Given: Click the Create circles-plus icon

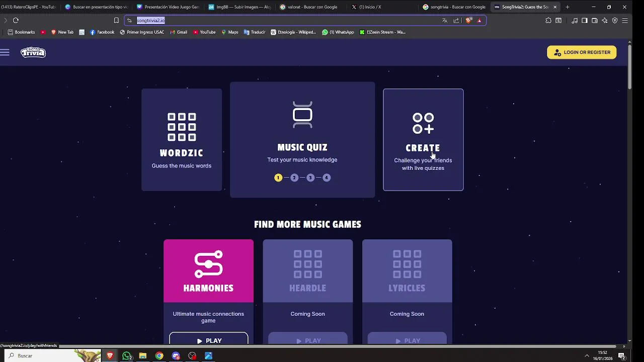Looking at the screenshot, I should tap(423, 123).
